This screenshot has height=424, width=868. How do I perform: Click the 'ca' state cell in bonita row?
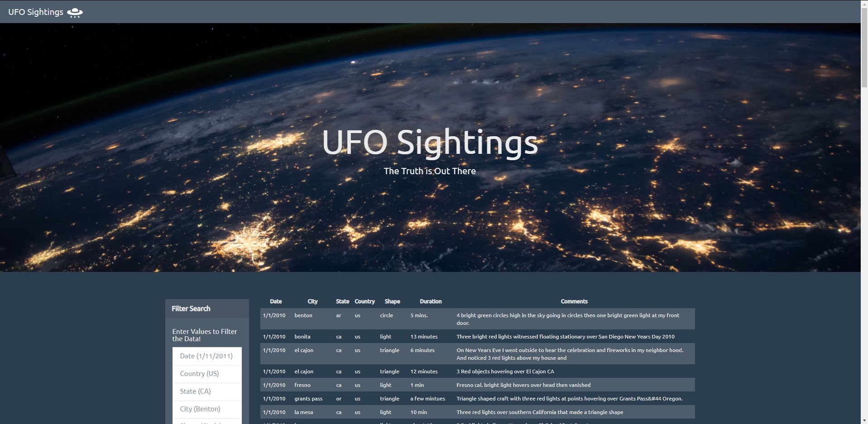coord(339,337)
